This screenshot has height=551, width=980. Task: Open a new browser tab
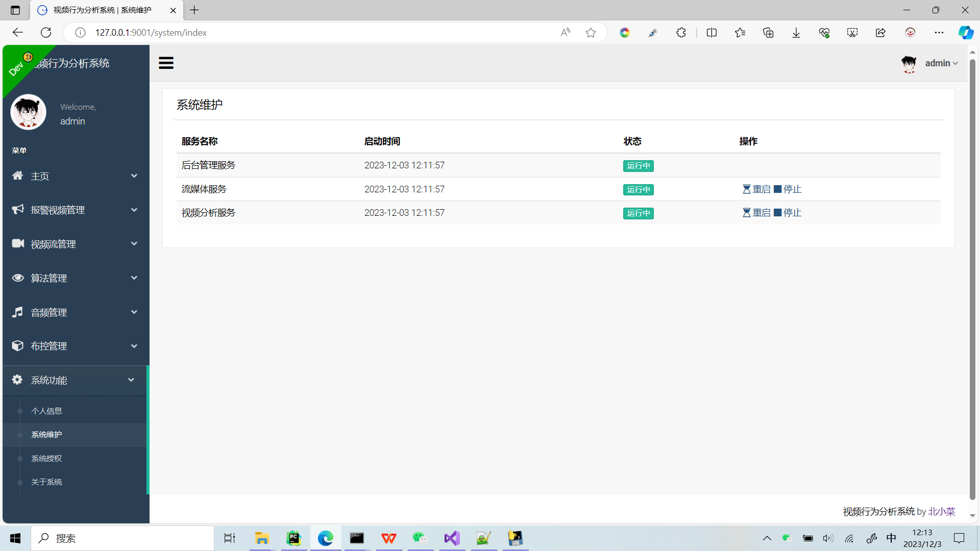194,10
